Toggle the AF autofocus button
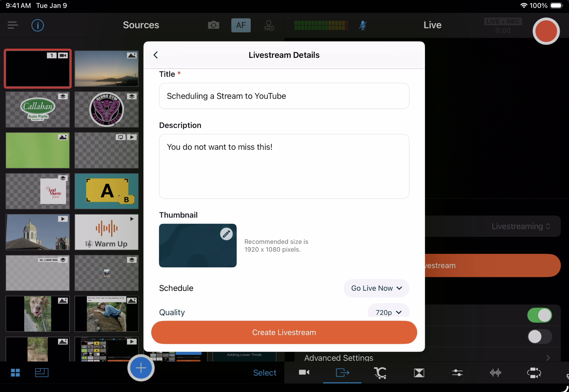The height and width of the screenshot is (392, 569). 241,25
